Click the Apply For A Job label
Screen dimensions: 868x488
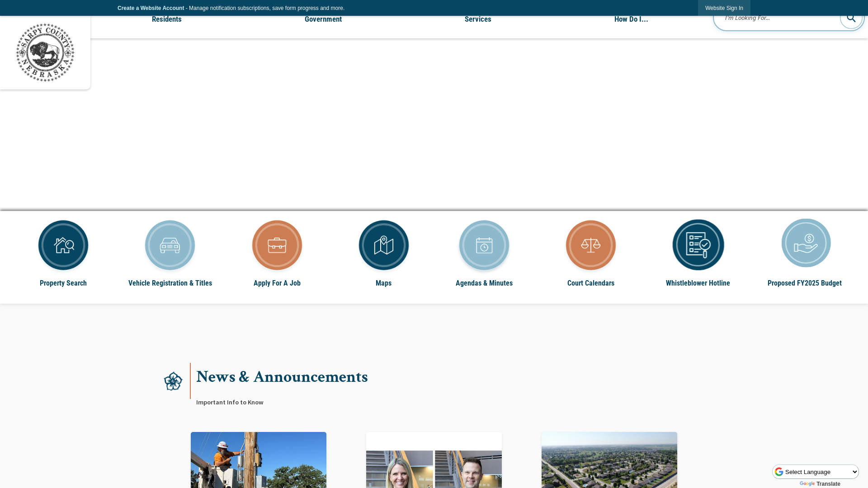click(277, 283)
